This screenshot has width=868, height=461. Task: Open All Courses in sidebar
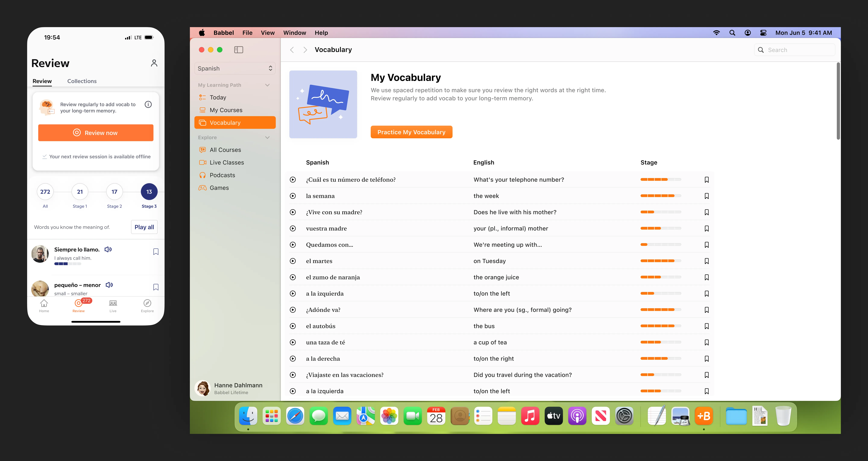click(x=235, y=150)
